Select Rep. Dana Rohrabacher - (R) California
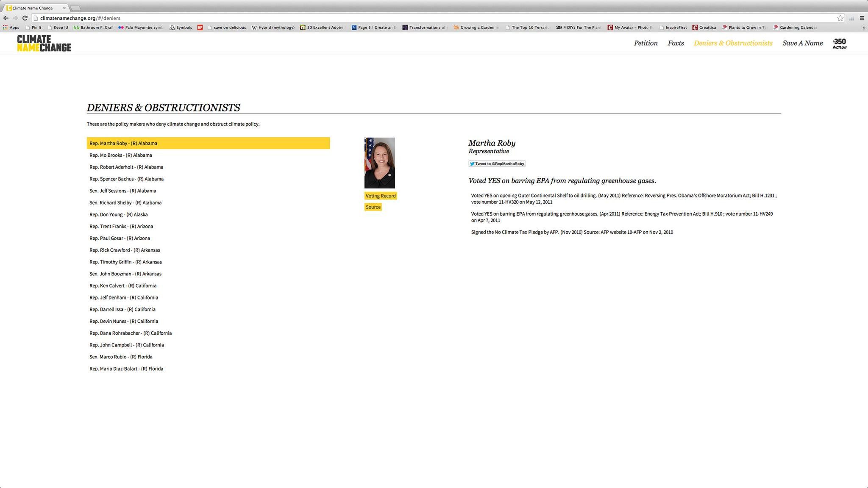This screenshot has width=868, height=488. 208,333
